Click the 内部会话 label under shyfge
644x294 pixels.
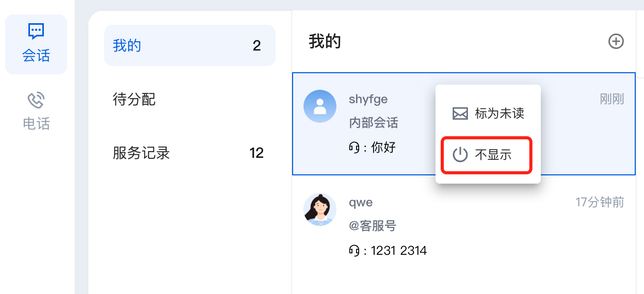coord(374,123)
